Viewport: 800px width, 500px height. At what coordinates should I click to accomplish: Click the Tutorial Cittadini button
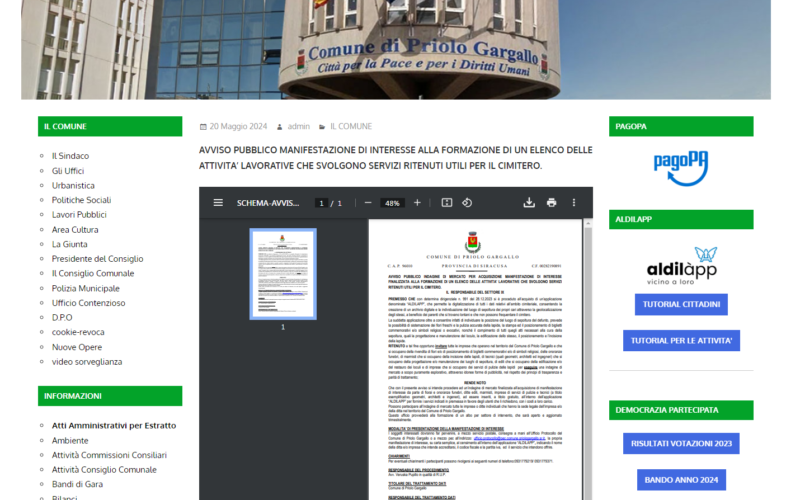pos(680,304)
